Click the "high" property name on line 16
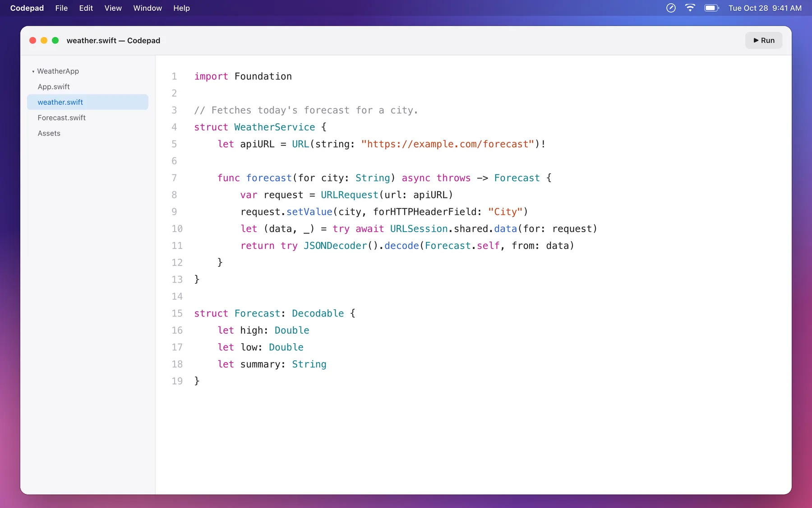The height and width of the screenshot is (508, 812). pos(251,331)
